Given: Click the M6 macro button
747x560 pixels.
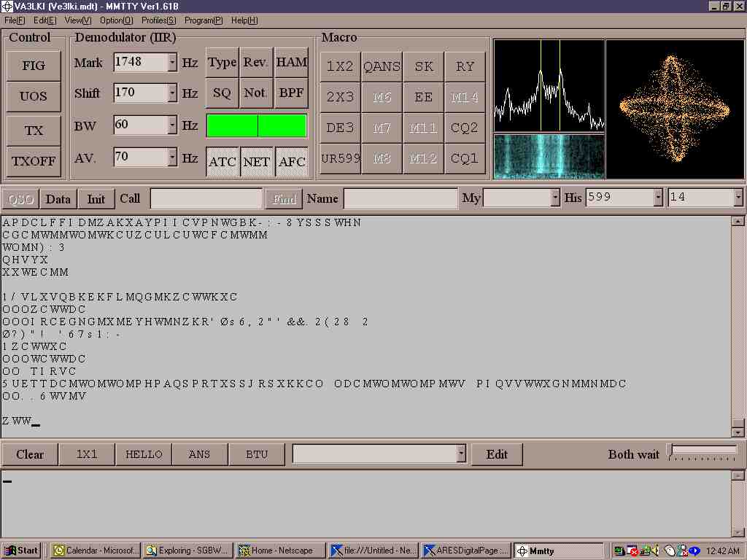Looking at the screenshot, I should click(x=382, y=97).
